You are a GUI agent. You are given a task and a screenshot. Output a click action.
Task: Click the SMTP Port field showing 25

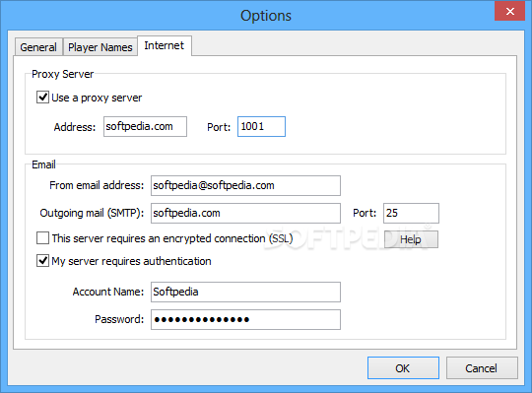coord(411,213)
